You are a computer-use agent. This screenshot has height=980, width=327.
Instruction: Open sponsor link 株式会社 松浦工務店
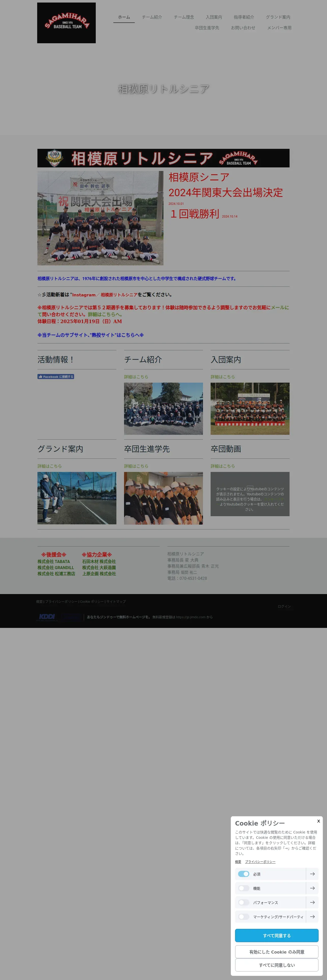(56, 574)
